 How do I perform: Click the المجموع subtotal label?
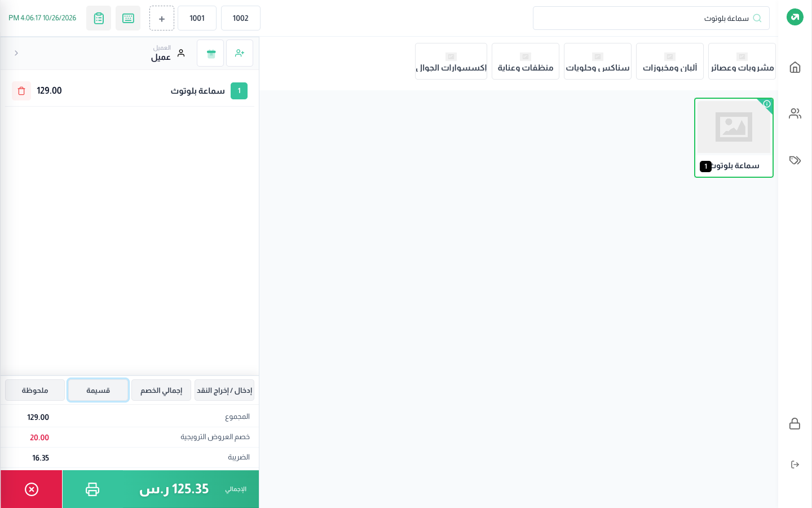[237, 417]
